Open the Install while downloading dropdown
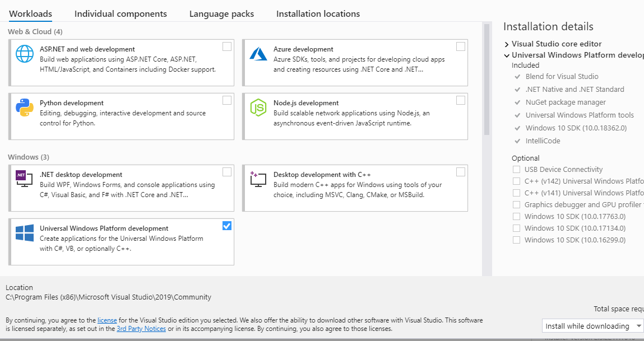 coord(593,326)
